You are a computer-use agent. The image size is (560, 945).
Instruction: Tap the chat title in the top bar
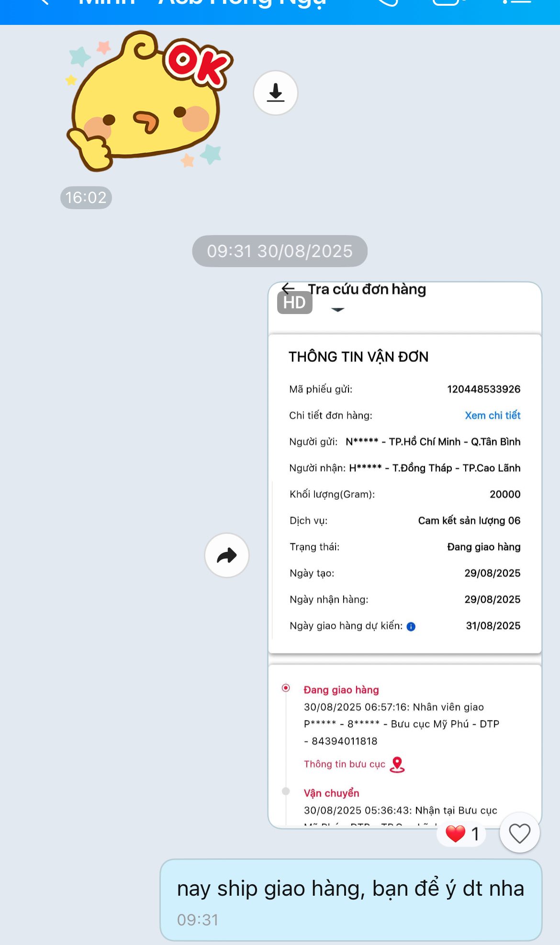[202, 4]
